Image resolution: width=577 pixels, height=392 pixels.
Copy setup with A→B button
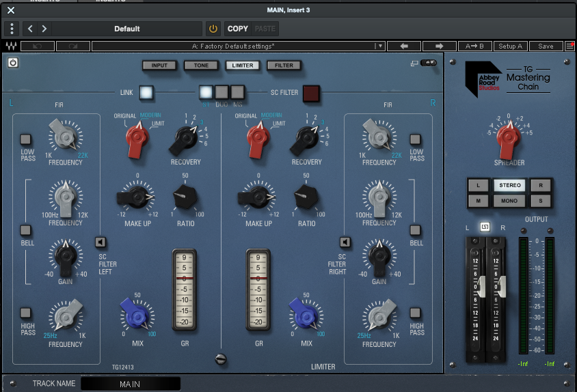click(x=474, y=46)
